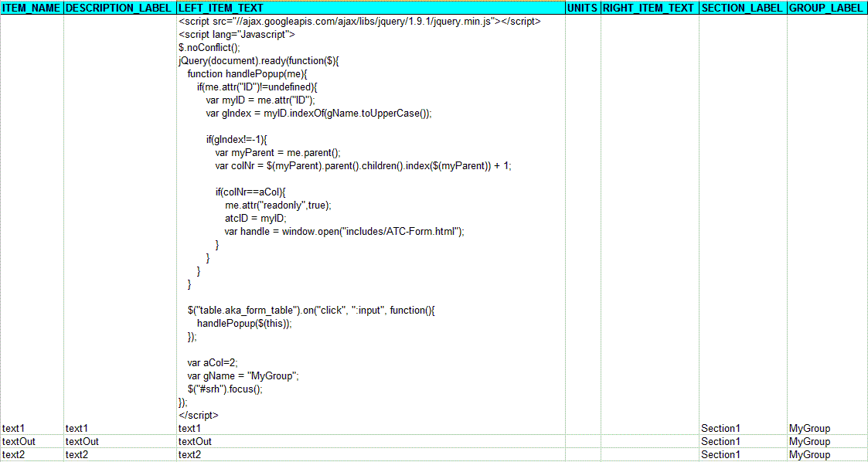Select the textOut cell under DESCRIPTION_LABEL

pyautogui.click(x=83, y=441)
